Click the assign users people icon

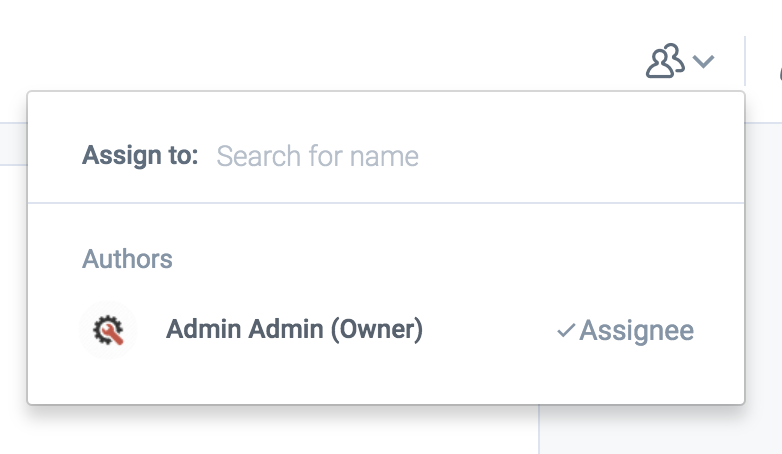coord(664,61)
